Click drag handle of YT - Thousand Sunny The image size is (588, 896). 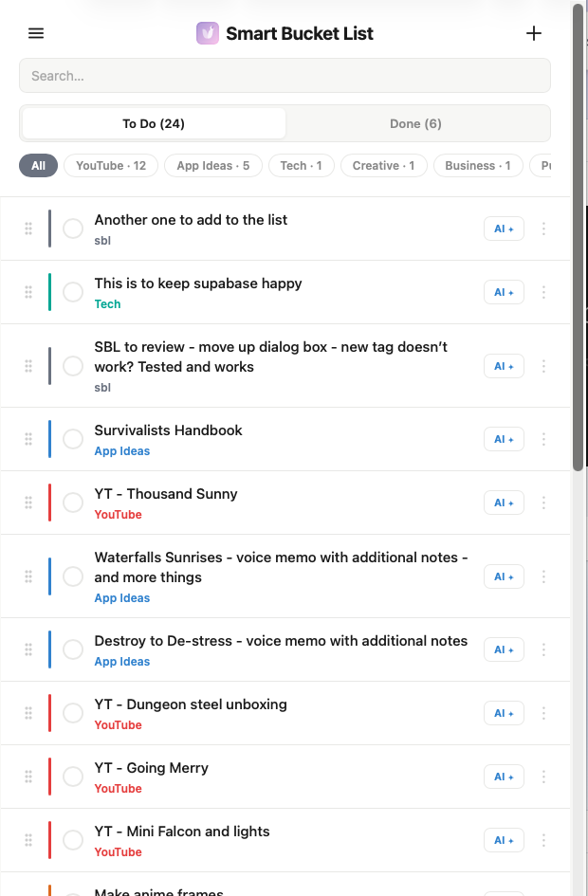click(x=28, y=503)
